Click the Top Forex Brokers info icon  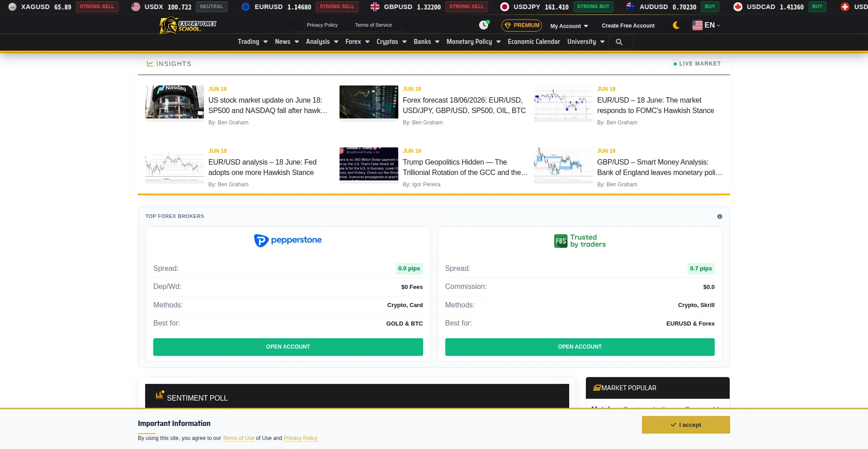720,217
